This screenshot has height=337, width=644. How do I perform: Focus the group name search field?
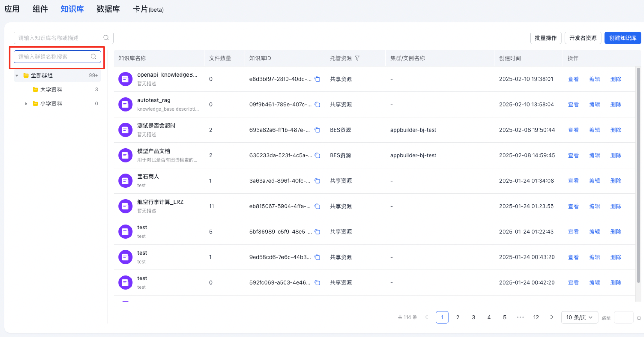pyautogui.click(x=58, y=56)
